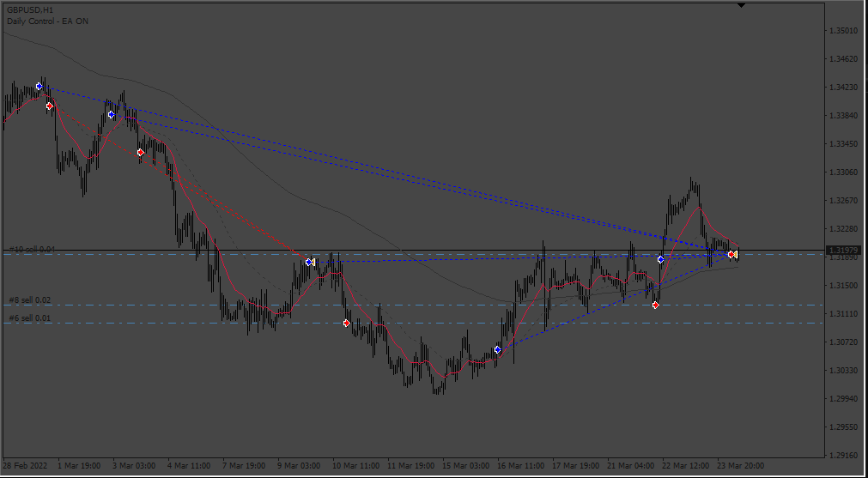The width and height of the screenshot is (868, 478).
Task: Click the orange close marker at the latest candle
Action: click(x=736, y=255)
